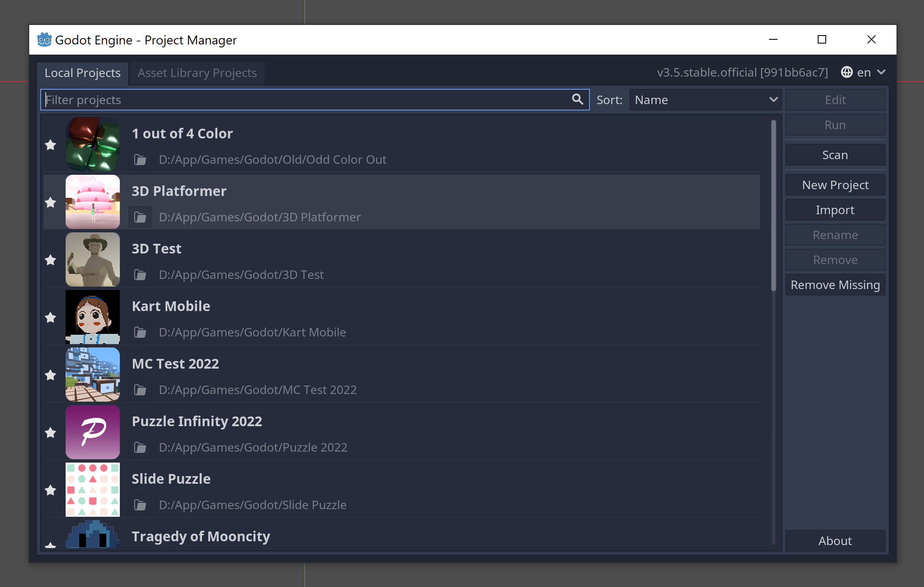
Task: Click the Remove button
Action: (835, 260)
